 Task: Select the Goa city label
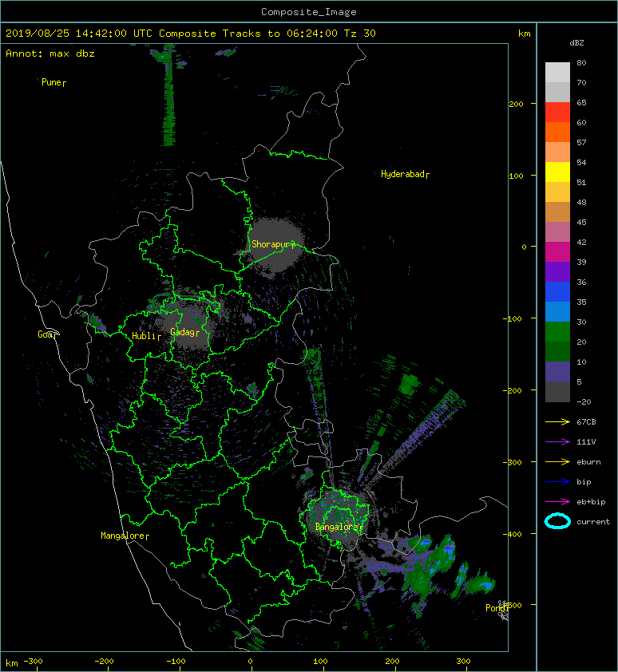[x=47, y=334]
